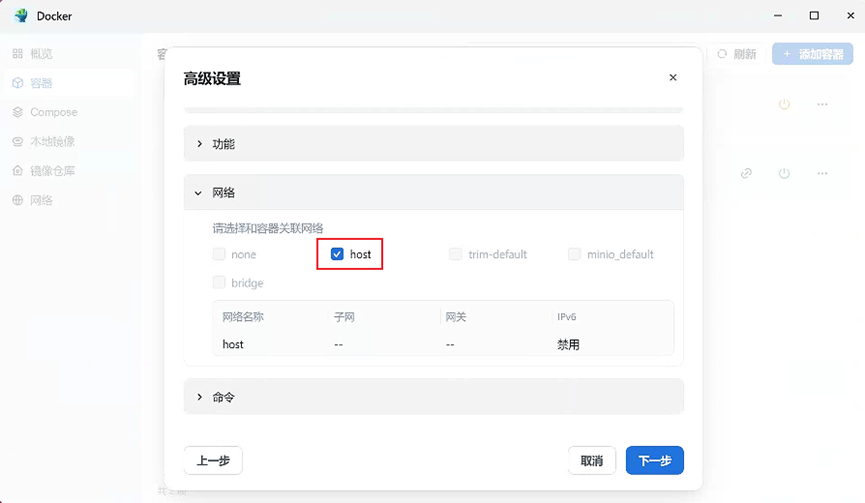Open the 本地镜像 local images icon

point(18,141)
